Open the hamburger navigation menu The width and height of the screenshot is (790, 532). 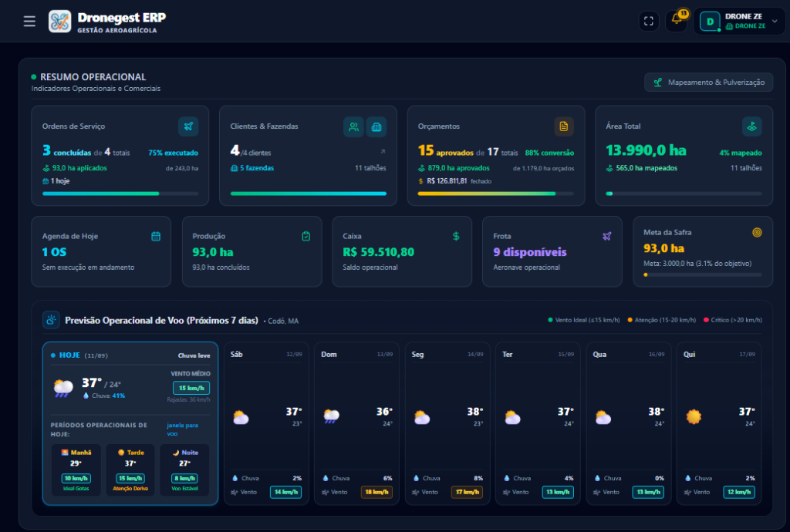tap(29, 21)
